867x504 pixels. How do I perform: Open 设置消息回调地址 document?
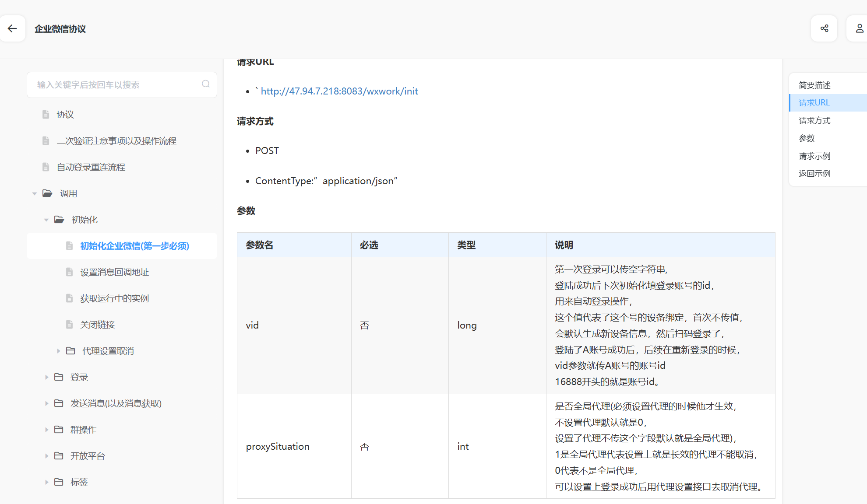pos(114,272)
